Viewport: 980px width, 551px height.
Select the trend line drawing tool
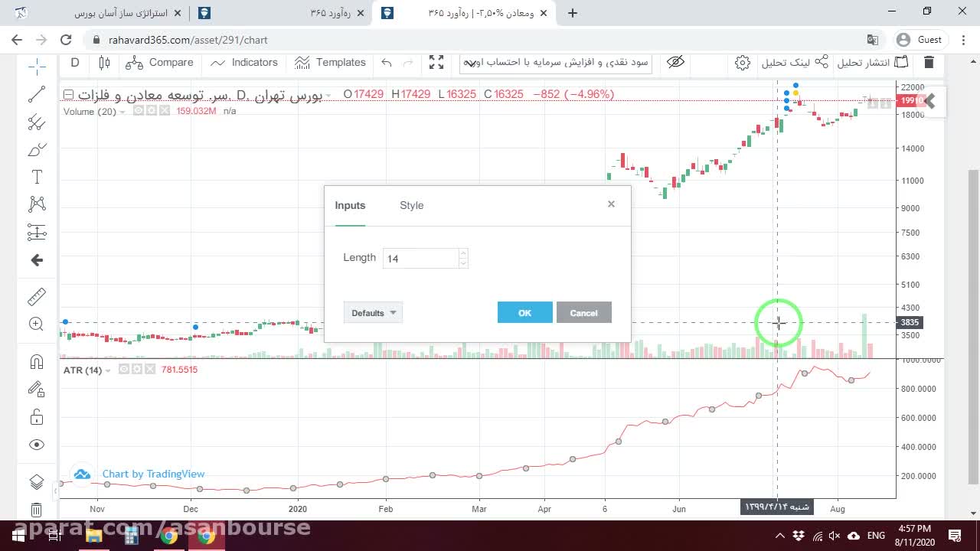click(x=37, y=94)
